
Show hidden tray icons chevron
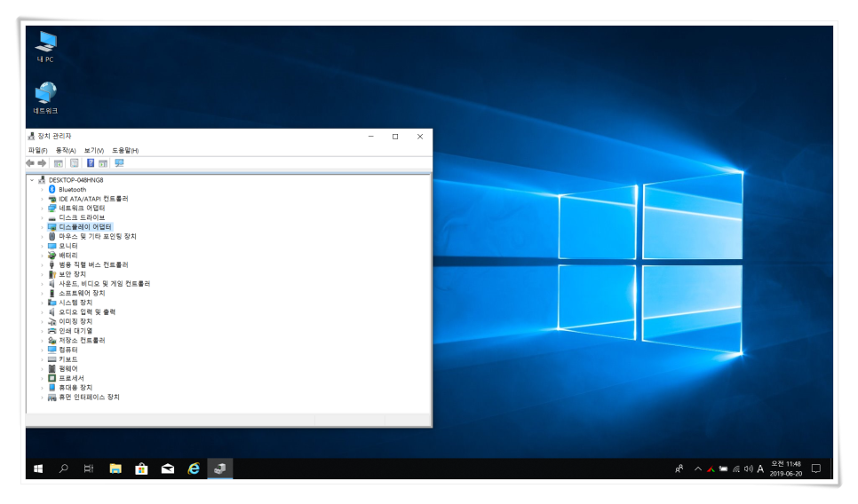(x=697, y=469)
